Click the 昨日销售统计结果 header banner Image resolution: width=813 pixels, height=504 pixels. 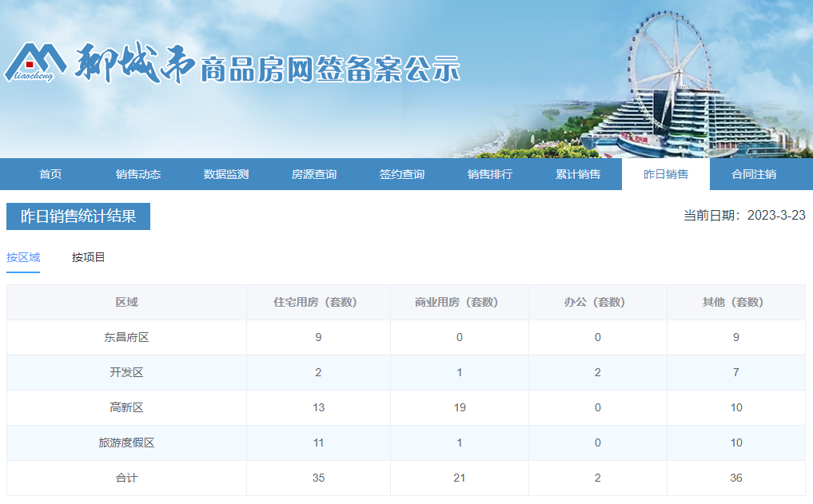[x=78, y=217]
